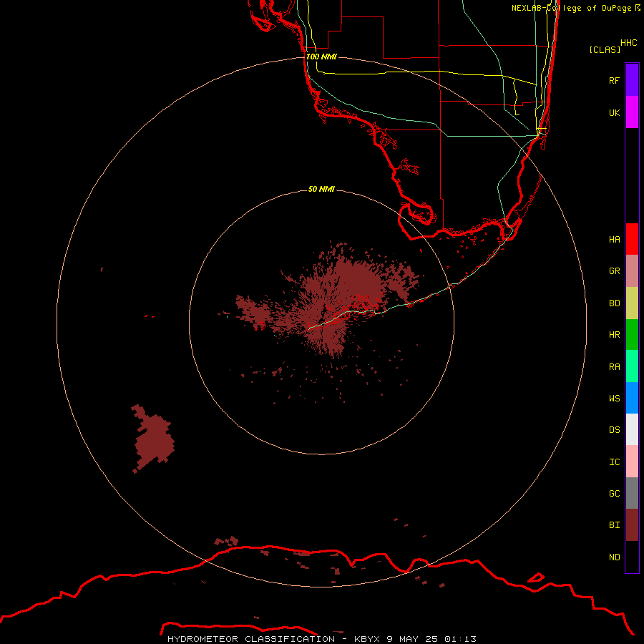Click the HR legend label
This screenshot has height=644, width=644.
click(x=614, y=334)
